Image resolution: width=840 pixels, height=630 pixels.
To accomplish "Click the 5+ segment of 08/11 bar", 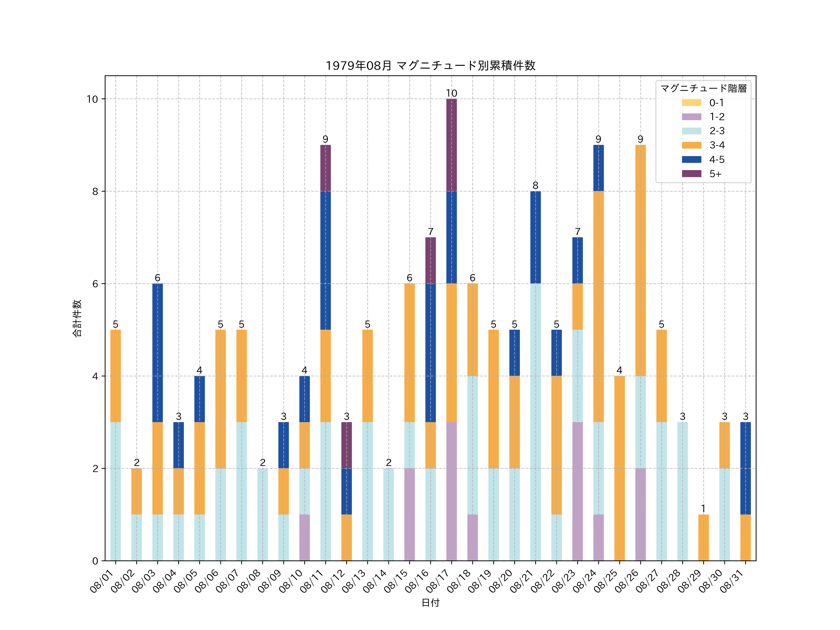I will click(325, 168).
